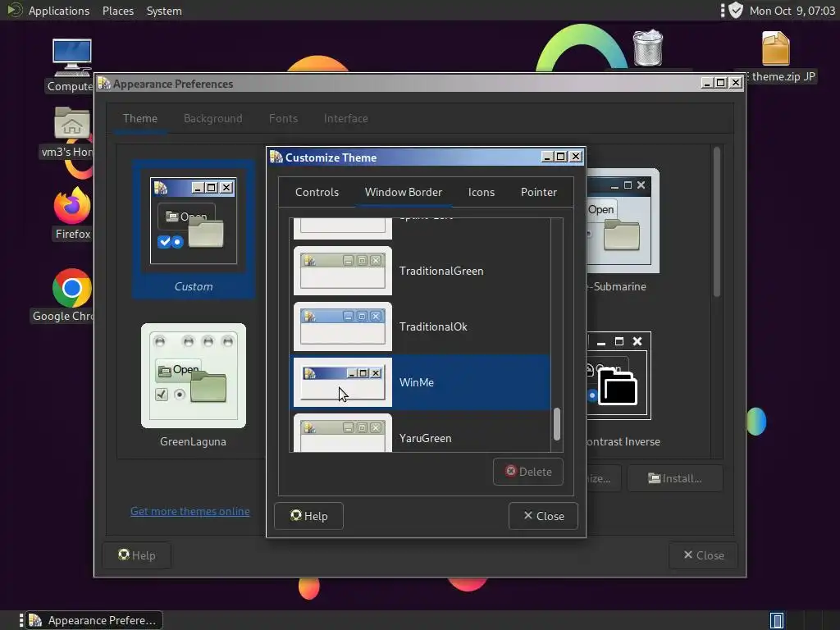Click Close in Customize Theme dialog
The width and height of the screenshot is (840, 630).
pyautogui.click(x=543, y=516)
